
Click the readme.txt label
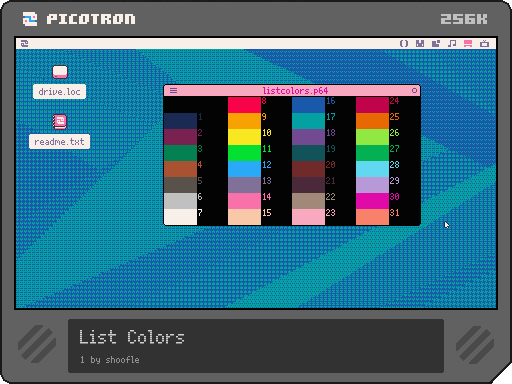pyautogui.click(x=59, y=142)
